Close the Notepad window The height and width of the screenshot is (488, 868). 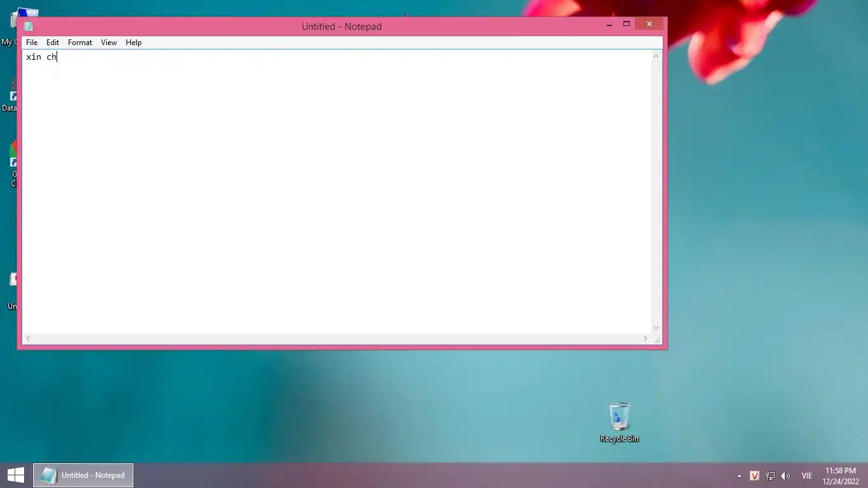[x=649, y=24]
